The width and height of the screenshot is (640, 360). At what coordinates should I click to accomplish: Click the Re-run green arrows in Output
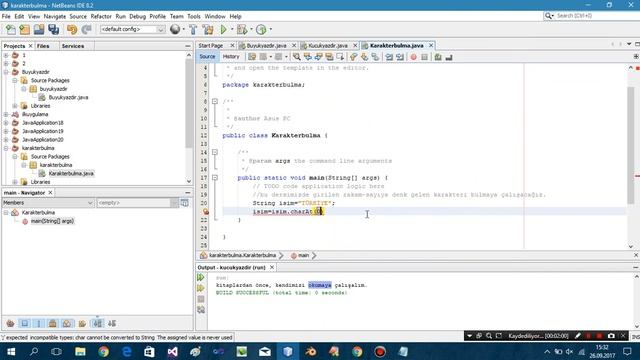point(201,278)
